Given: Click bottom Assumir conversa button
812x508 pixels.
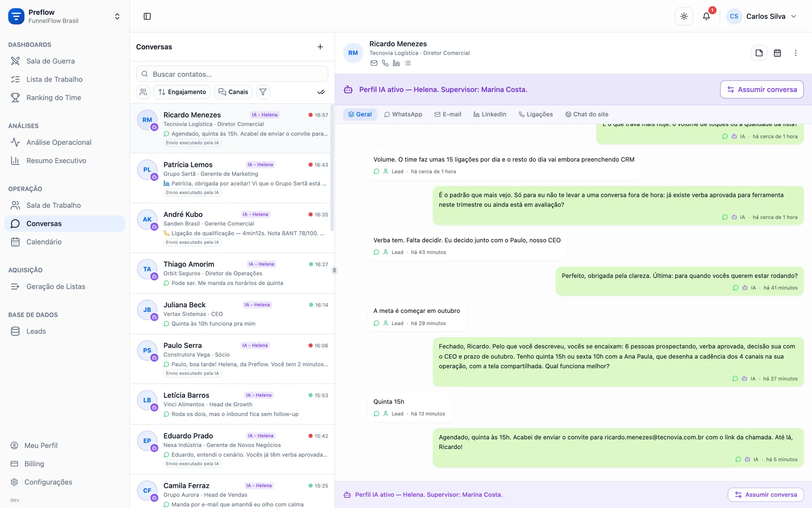Looking at the screenshot, I should 766,495.
